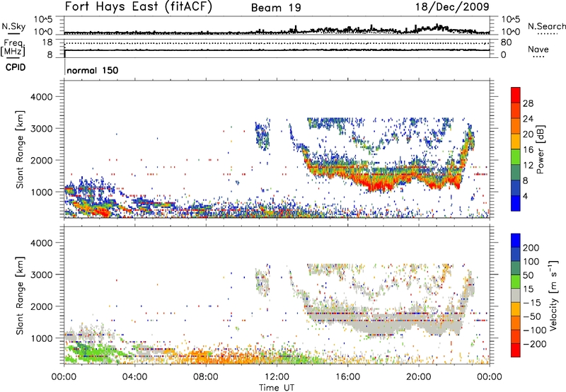The image size is (566, 392).
Task: Click the '16:00' time axis label
Action: pos(347,377)
